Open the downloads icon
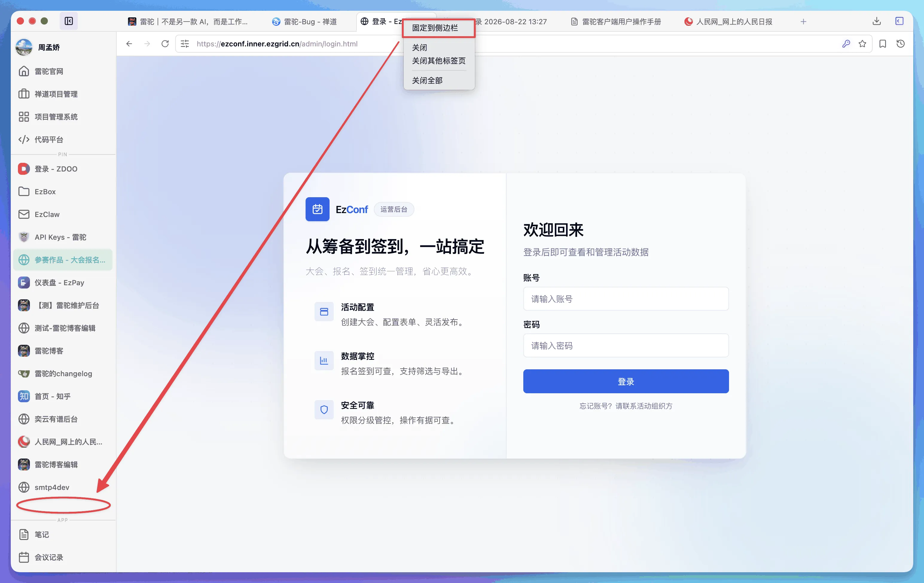The height and width of the screenshot is (583, 924). tap(876, 21)
